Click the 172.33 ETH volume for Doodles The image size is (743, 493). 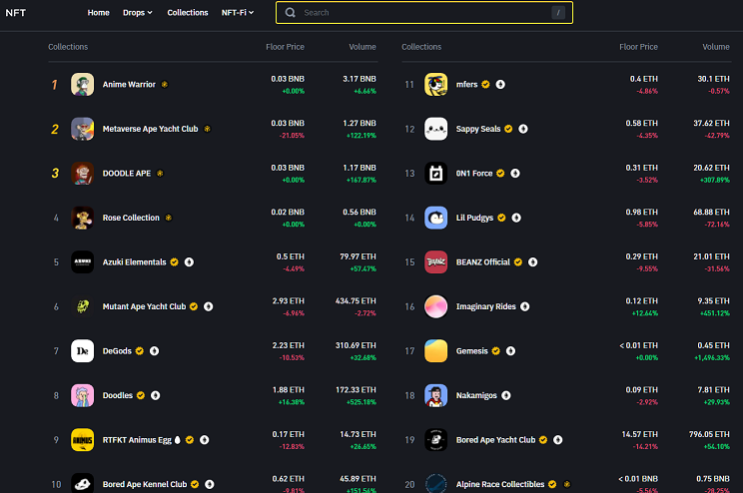[x=356, y=390]
